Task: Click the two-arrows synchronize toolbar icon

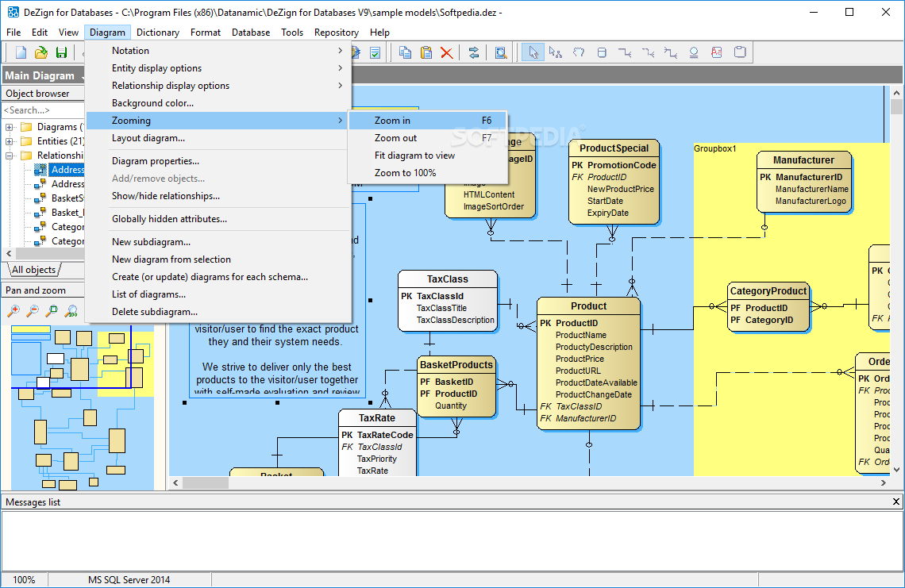Action: (474, 52)
